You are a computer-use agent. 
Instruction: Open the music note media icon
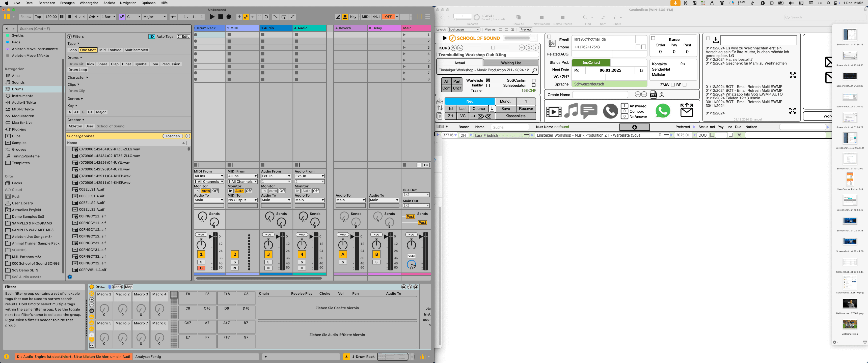(x=571, y=110)
